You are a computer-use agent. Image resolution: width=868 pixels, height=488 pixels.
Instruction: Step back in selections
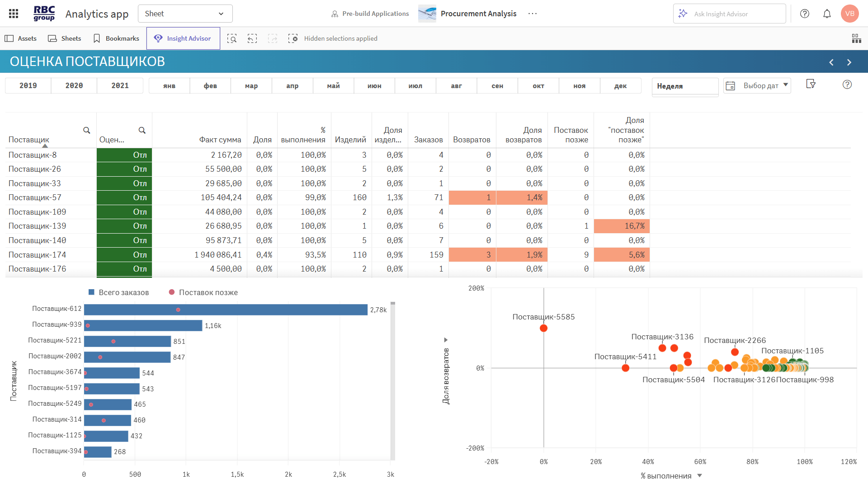pos(252,38)
